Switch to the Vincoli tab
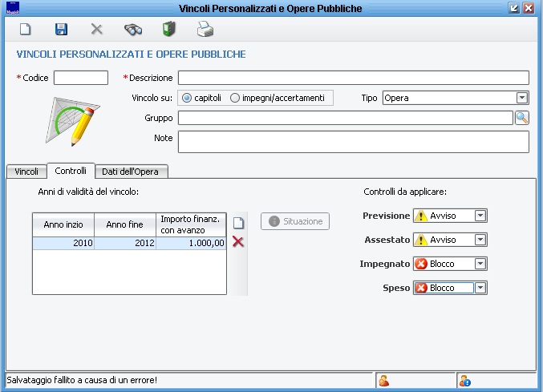The image size is (543, 392). pyautogui.click(x=26, y=172)
